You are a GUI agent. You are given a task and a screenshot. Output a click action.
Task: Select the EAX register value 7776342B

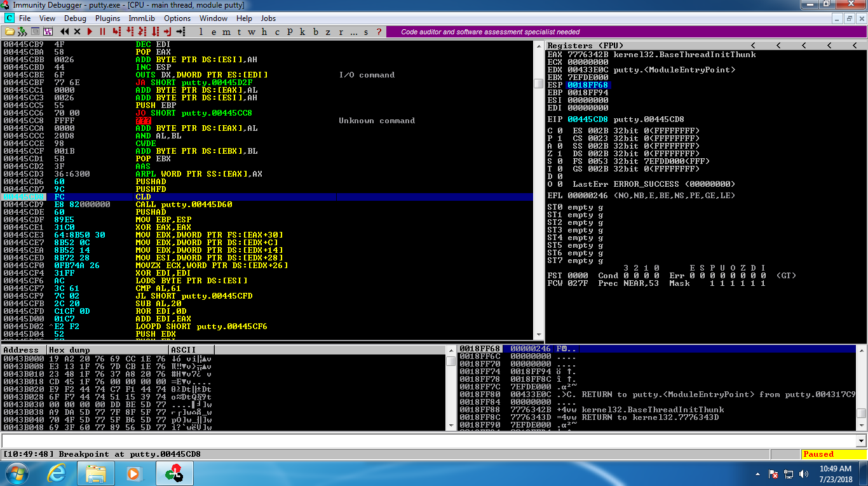pyautogui.click(x=588, y=55)
